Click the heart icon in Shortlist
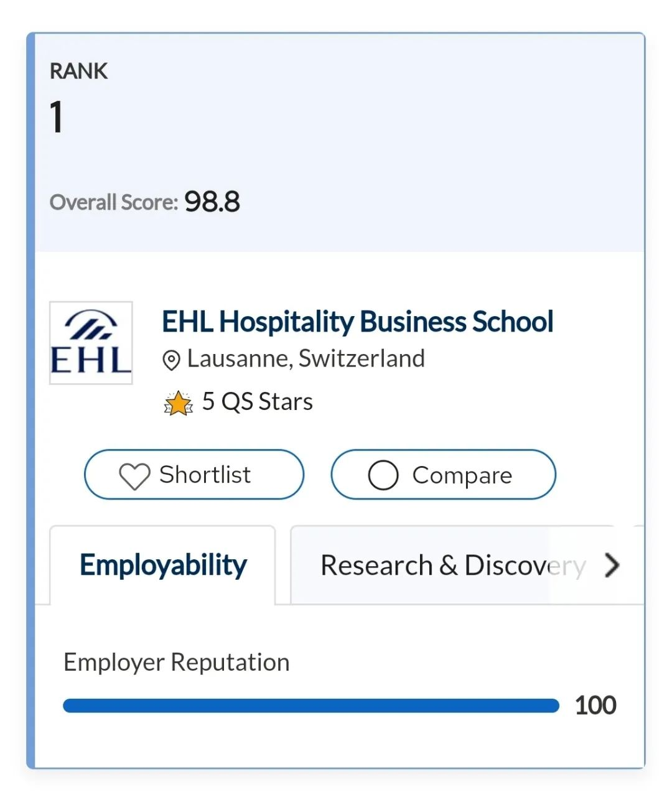The image size is (672, 792). tap(134, 476)
